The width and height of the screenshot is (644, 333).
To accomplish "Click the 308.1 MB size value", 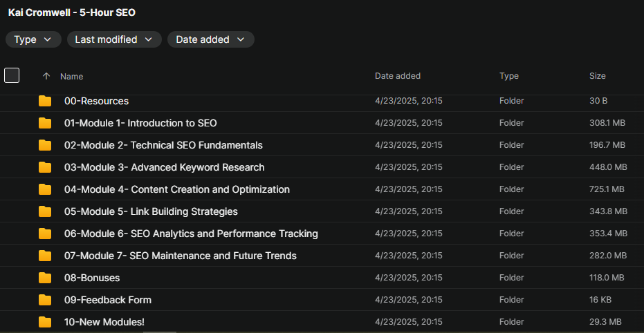I will click(x=607, y=123).
